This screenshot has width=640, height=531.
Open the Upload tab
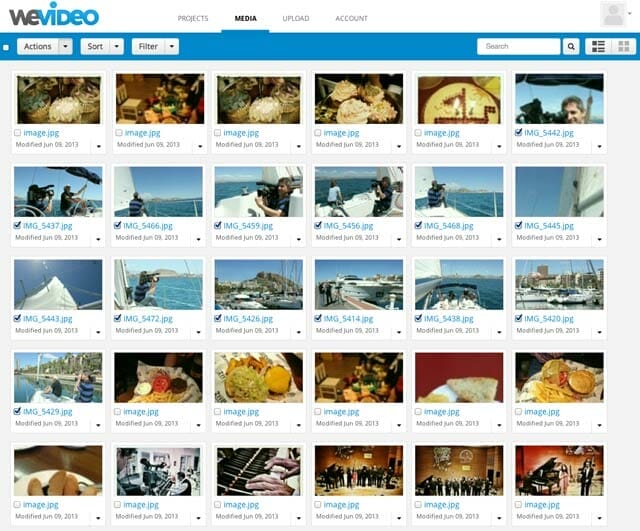[x=295, y=18]
